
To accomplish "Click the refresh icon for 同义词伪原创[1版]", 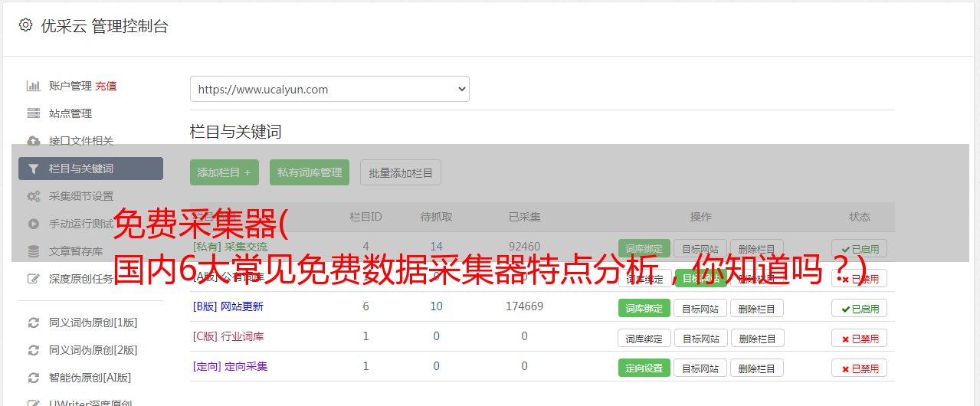I will click(33, 323).
